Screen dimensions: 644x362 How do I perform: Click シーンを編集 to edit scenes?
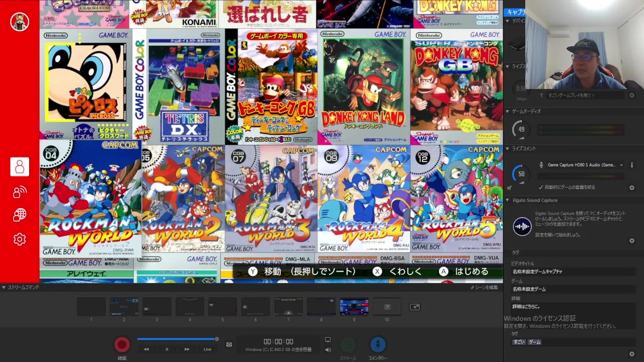tap(484, 288)
